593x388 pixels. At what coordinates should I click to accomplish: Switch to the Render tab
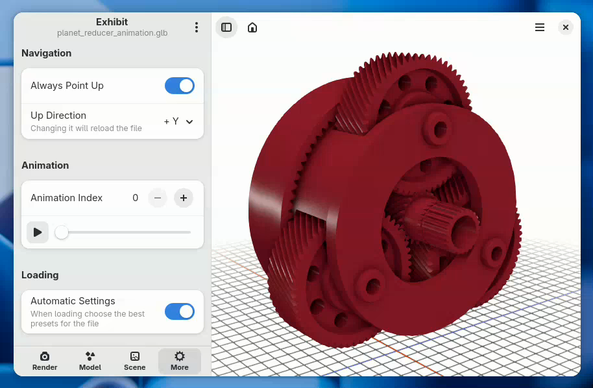pos(45,361)
